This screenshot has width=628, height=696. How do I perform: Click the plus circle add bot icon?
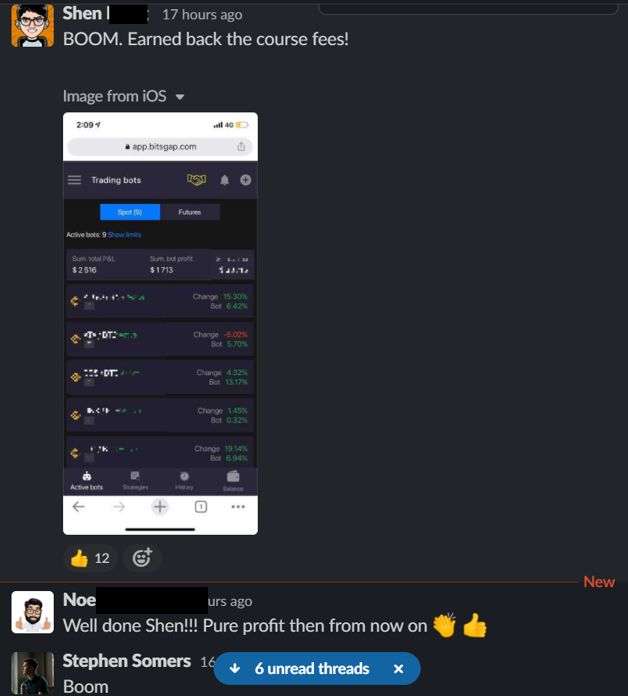(245, 180)
